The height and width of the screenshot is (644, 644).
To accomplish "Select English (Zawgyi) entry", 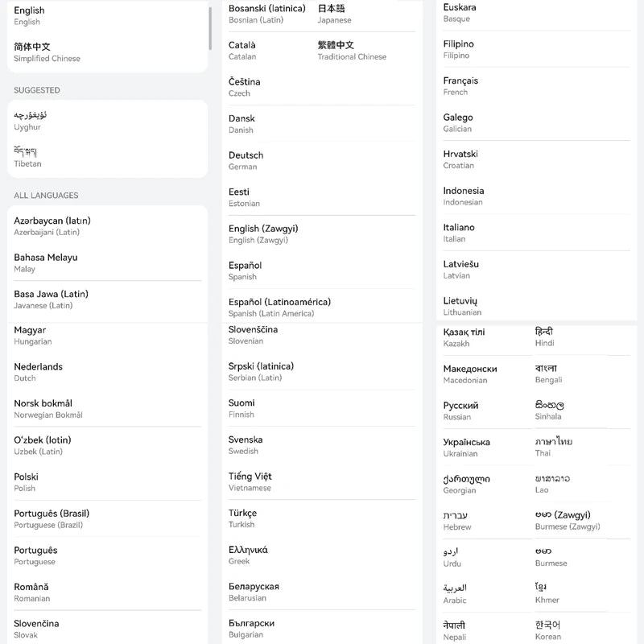I will tap(258, 233).
